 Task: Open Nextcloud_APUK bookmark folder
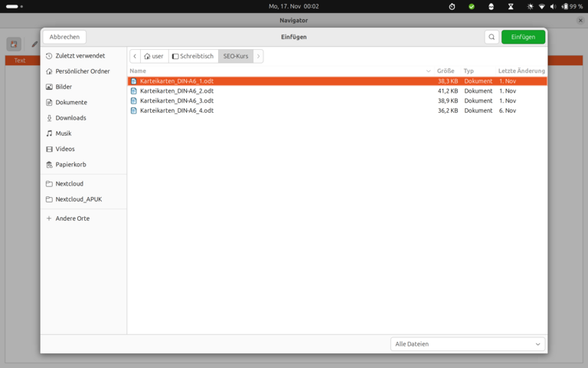(78, 199)
